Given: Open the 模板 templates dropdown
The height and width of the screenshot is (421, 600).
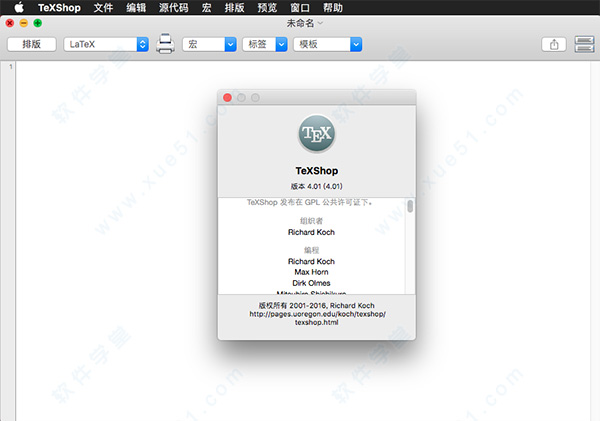Looking at the screenshot, I should (328, 44).
